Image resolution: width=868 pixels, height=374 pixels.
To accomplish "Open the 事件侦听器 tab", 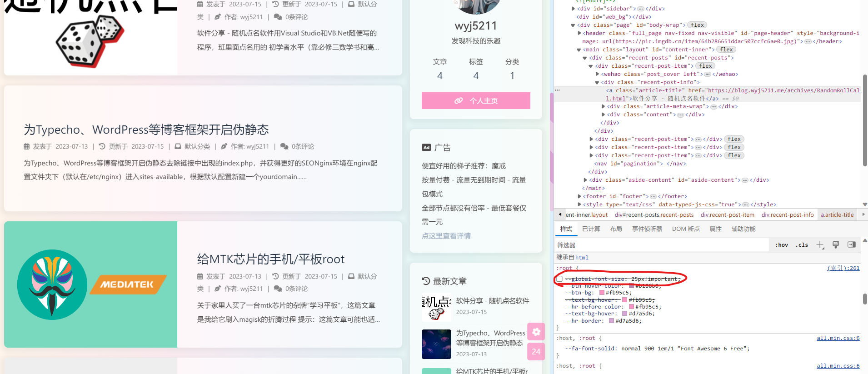I will click(x=647, y=229).
